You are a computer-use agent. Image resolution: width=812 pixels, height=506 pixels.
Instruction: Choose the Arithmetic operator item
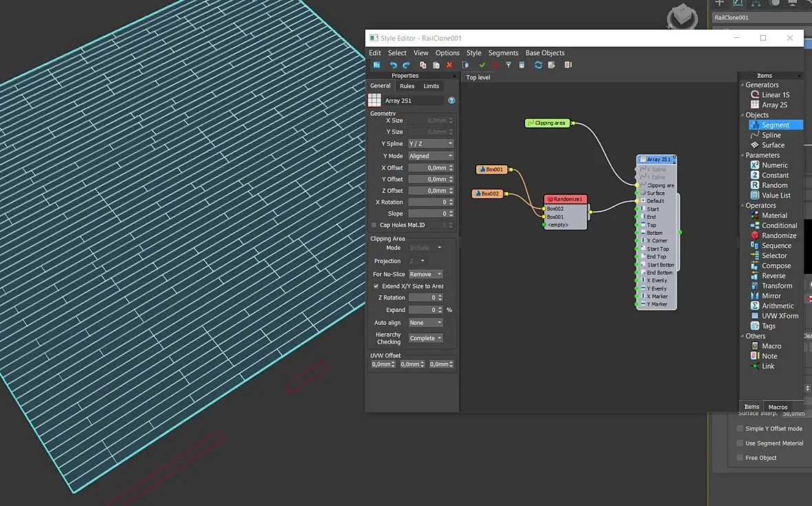pyautogui.click(x=778, y=306)
